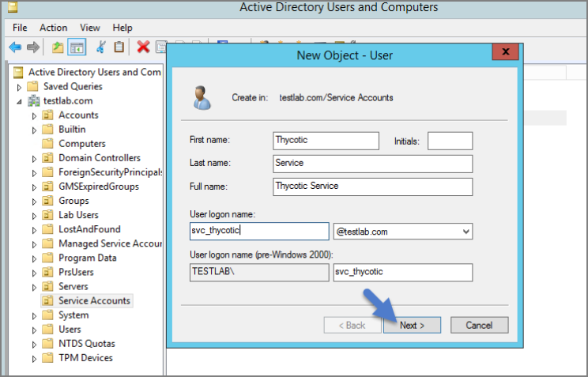Viewport: 588px width, 377px height.
Task: Toggle the show/hide console tree icon
Action: click(x=77, y=47)
